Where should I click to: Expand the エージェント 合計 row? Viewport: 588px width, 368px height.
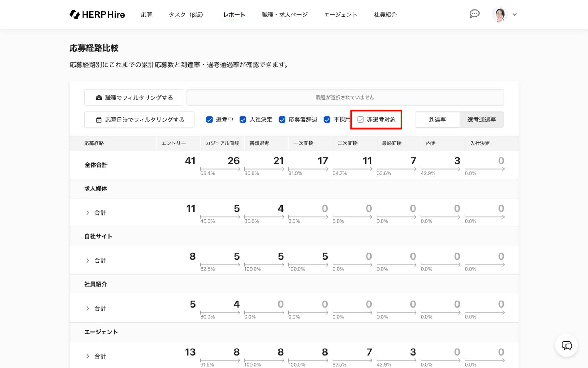(88, 356)
